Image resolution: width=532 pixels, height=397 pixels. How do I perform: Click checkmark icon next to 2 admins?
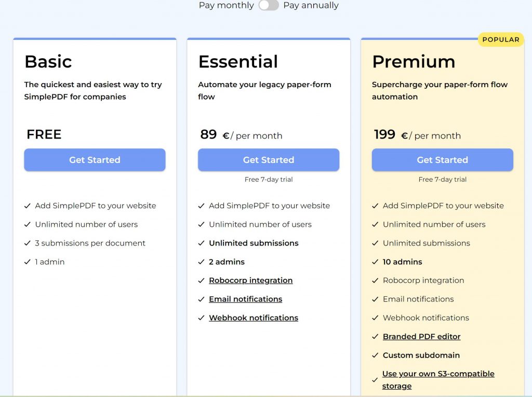coord(202,262)
